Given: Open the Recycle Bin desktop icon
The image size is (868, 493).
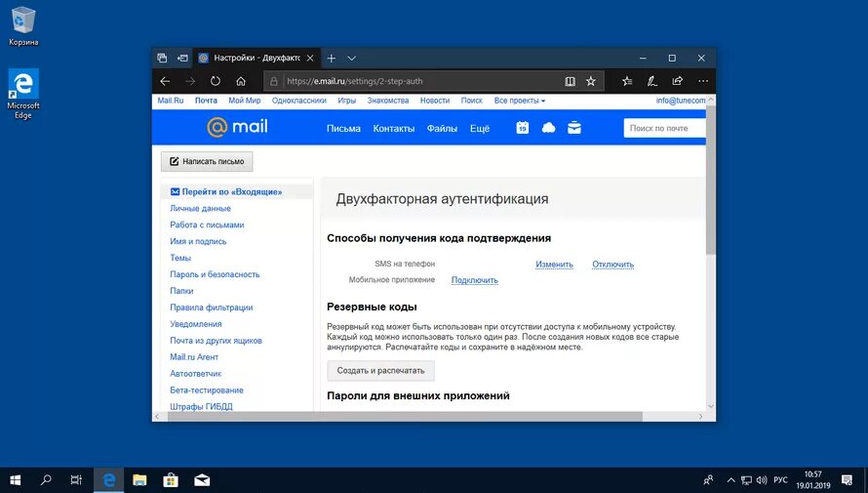Looking at the screenshot, I should [x=23, y=26].
